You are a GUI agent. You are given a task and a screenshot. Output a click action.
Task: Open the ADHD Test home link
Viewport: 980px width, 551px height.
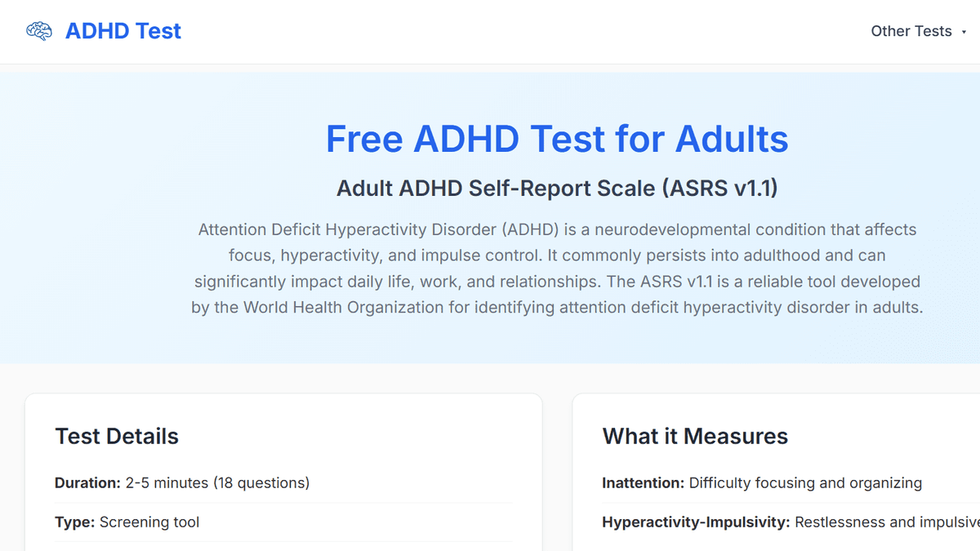pyautogui.click(x=122, y=32)
